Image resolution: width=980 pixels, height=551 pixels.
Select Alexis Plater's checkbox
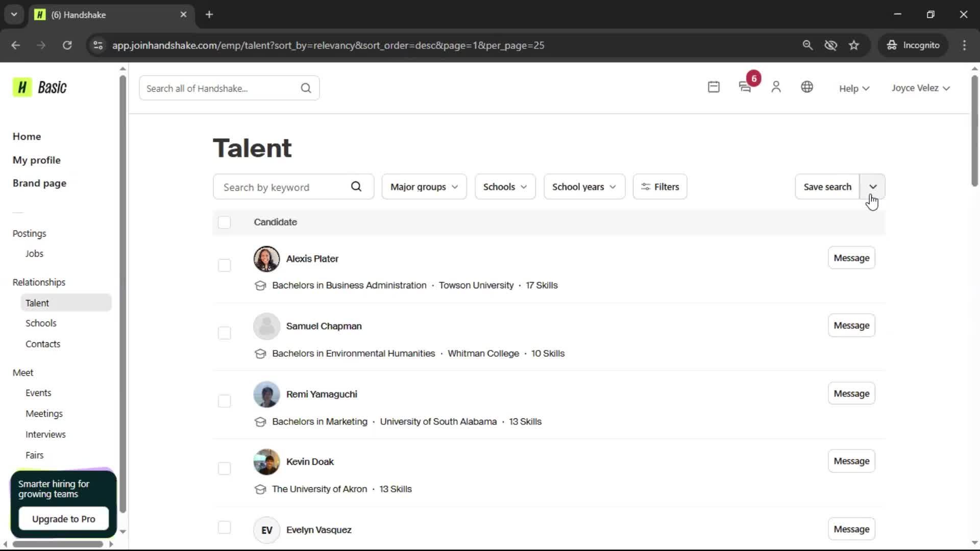[224, 265]
